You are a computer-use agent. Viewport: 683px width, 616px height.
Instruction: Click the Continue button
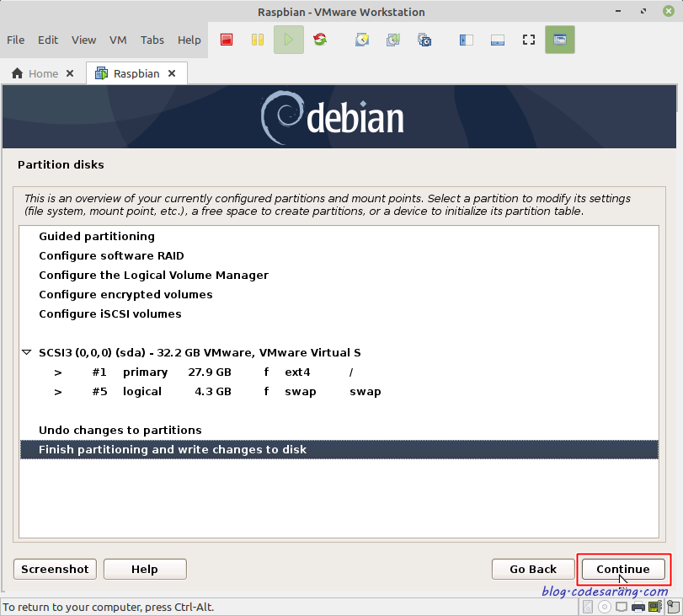tap(623, 570)
